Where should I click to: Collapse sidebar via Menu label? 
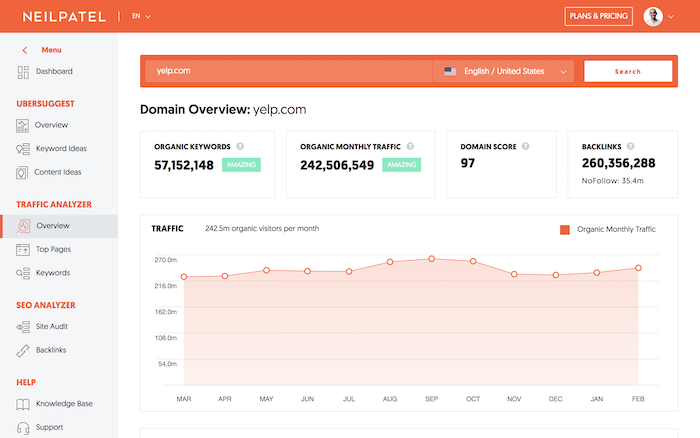pos(51,50)
